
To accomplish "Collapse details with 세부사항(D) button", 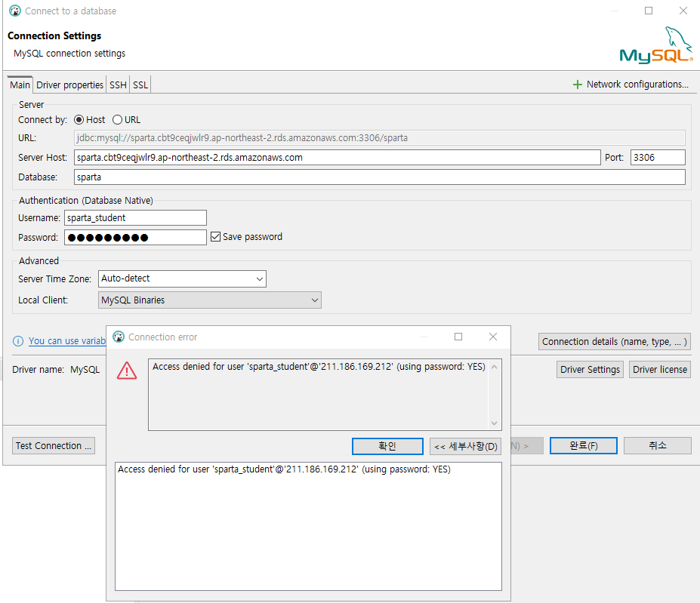I will (x=466, y=446).
